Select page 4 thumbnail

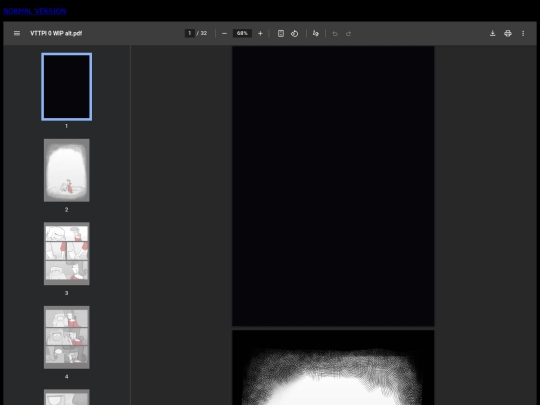click(x=66, y=337)
